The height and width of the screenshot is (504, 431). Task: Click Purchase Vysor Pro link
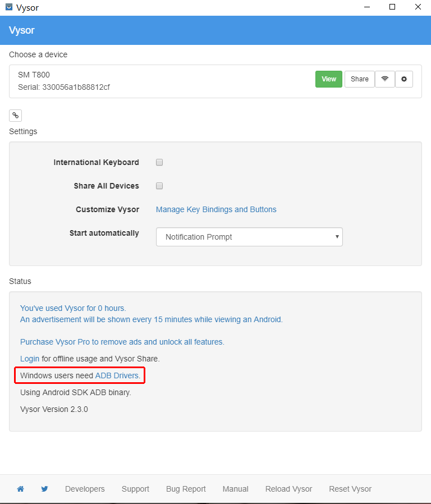[x=122, y=341]
